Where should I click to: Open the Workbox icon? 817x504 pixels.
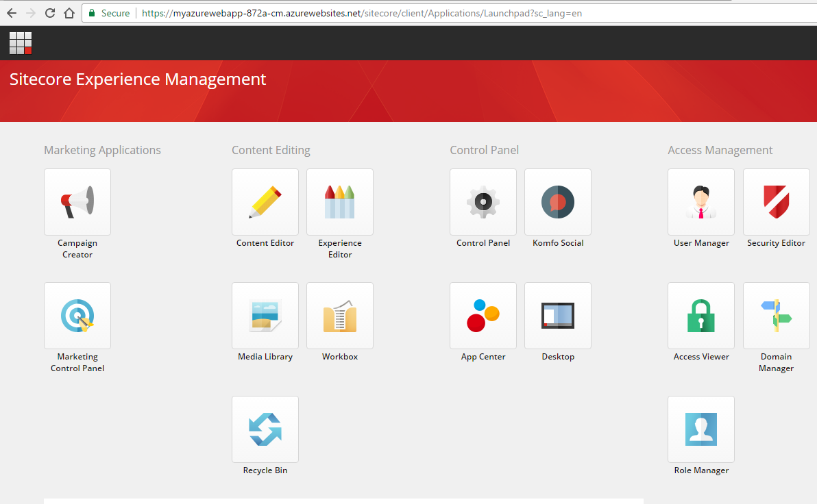(340, 316)
